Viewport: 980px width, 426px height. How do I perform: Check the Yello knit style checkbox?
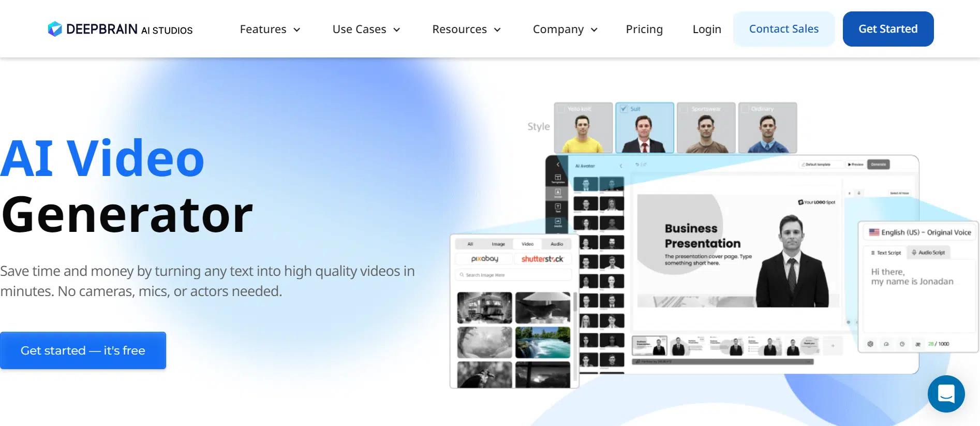pyautogui.click(x=561, y=109)
